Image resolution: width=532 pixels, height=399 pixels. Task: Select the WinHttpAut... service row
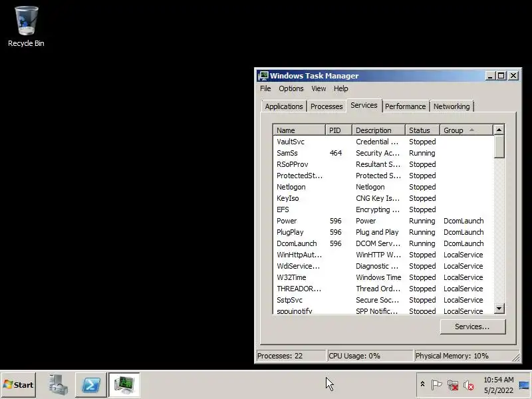384,255
